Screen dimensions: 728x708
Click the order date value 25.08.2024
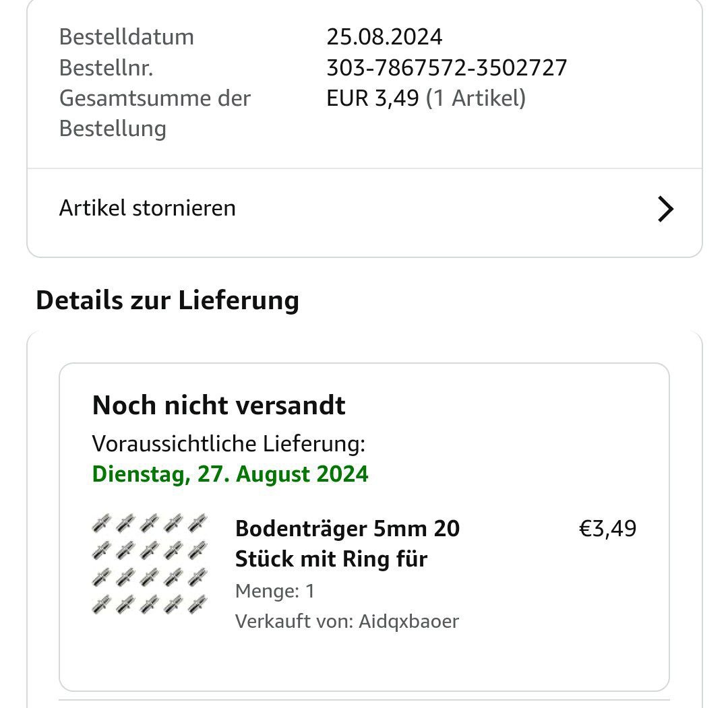(384, 36)
